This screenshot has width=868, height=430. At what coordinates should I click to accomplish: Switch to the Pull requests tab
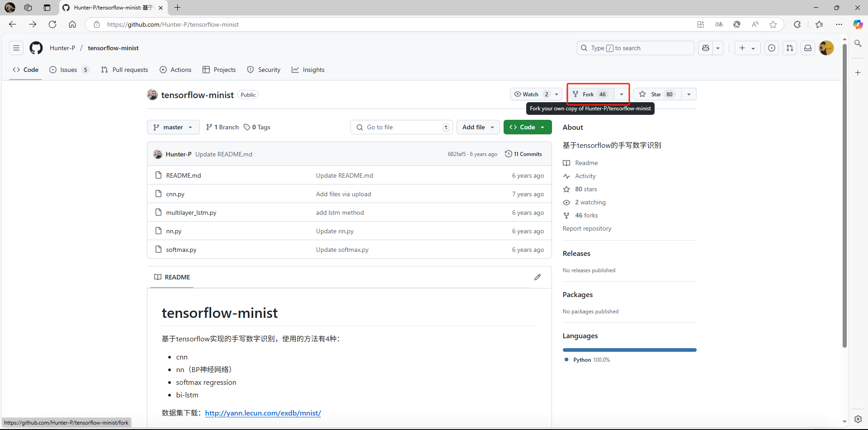point(125,70)
